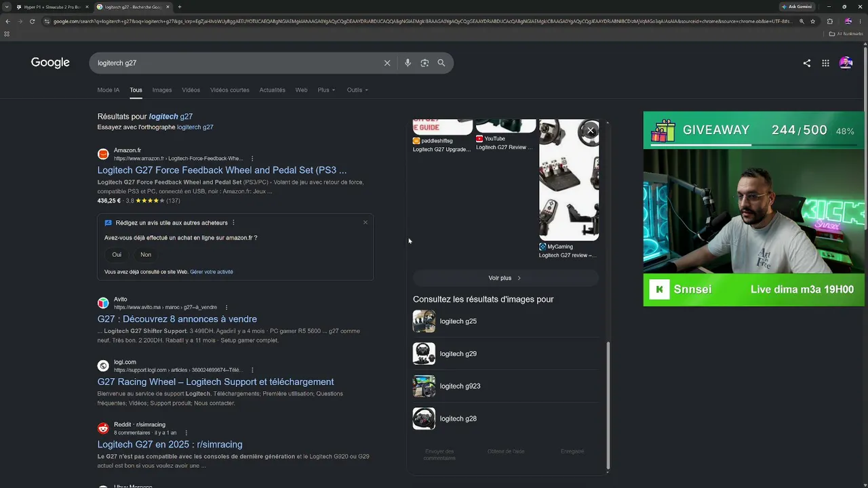Screen dimensions: 868x488
Task: Click the Chrome address bar URL
Action: (x=420, y=21)
